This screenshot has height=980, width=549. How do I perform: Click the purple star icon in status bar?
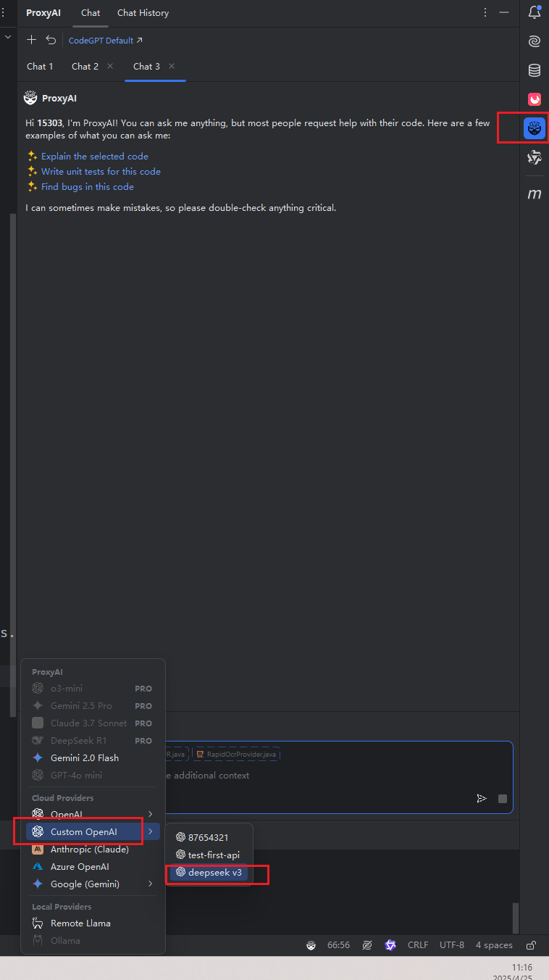click(x=390, y=945)
